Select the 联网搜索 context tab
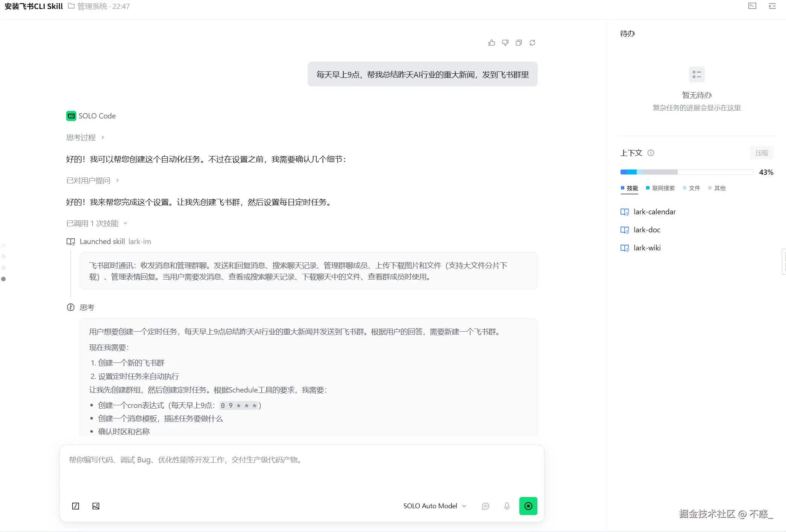The image size is (786, 532). coord(660,188)
